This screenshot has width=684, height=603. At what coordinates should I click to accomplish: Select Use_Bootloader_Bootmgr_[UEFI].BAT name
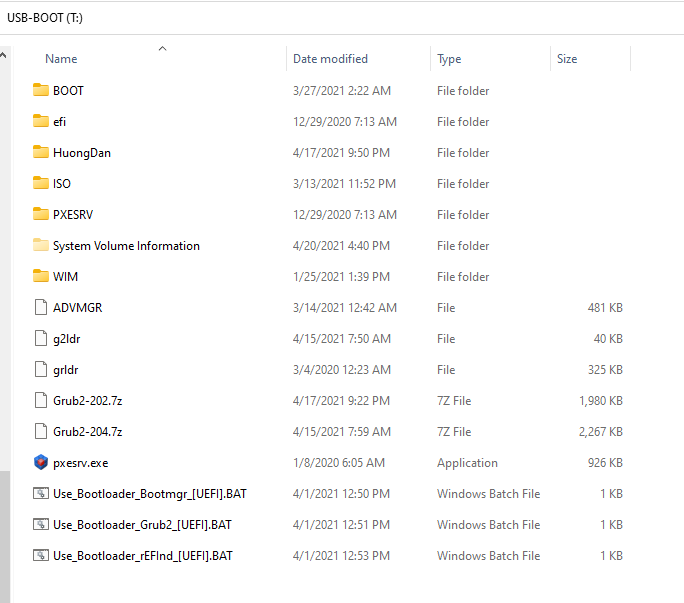150,494
